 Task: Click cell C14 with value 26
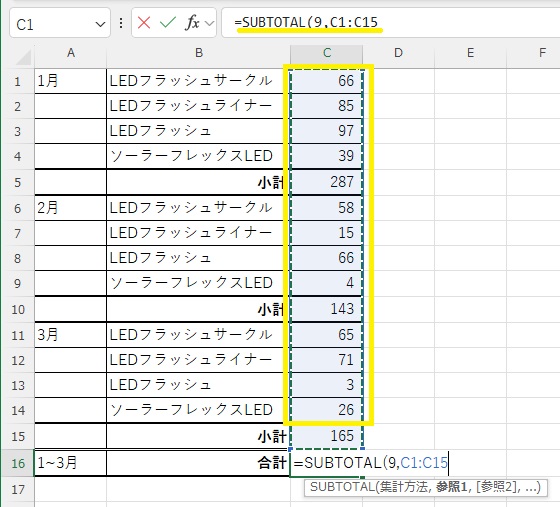point(326,410)
